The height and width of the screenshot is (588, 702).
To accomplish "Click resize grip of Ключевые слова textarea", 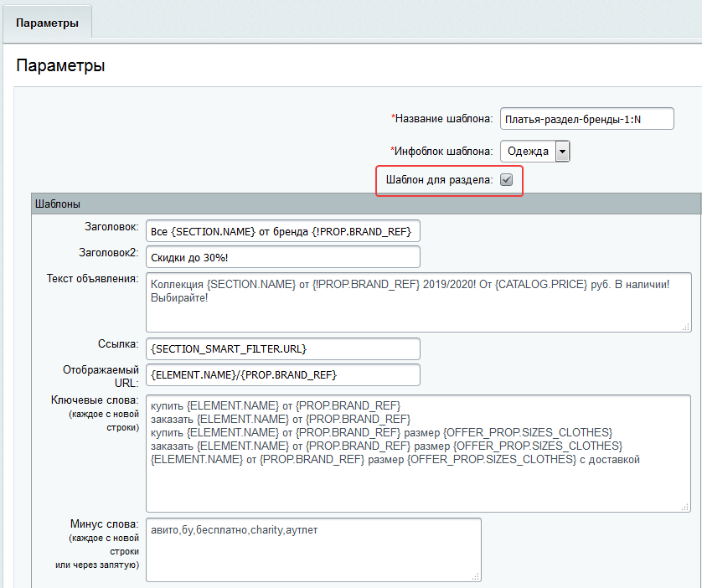I will (685, 507).
